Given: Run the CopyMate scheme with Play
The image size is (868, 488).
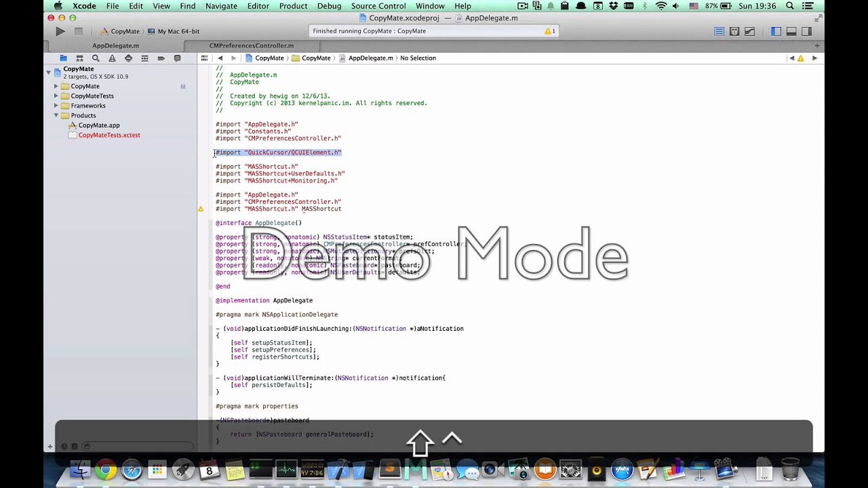Looking at the screenshot, I should click(60, 31).
